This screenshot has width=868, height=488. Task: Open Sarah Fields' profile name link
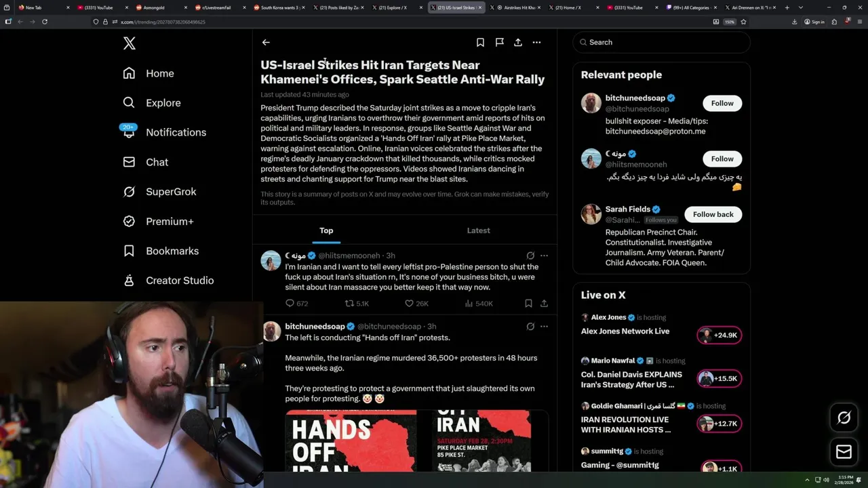(628, 209)
